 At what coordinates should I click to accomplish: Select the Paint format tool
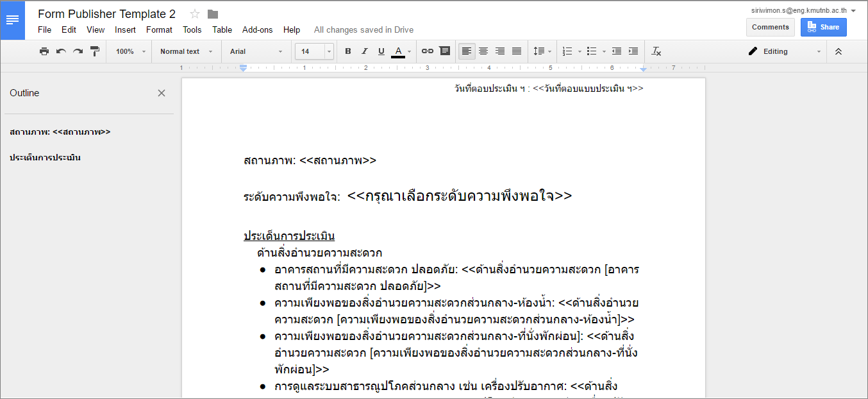tap(94, 51)
